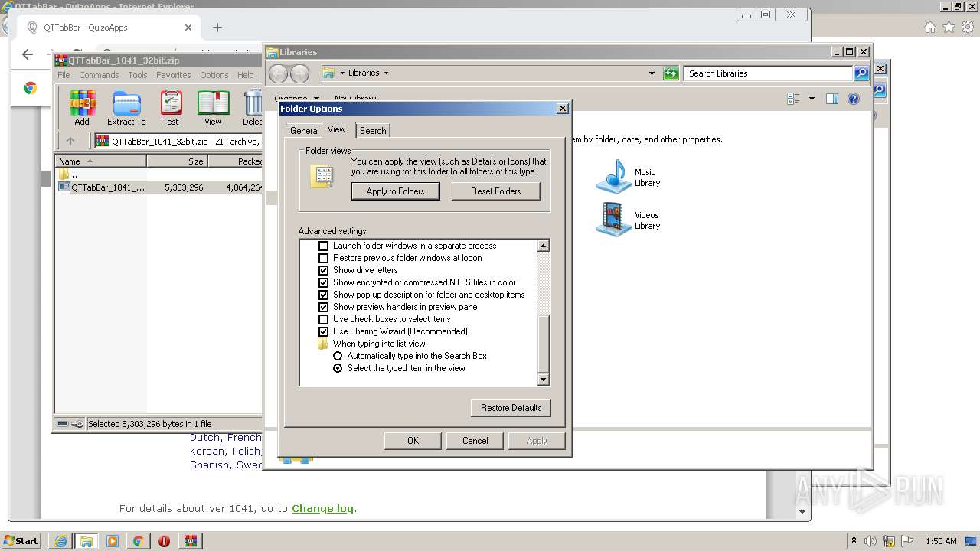
Task: Open the Commands menu in WinRAR
Action: tap(99, 75)
